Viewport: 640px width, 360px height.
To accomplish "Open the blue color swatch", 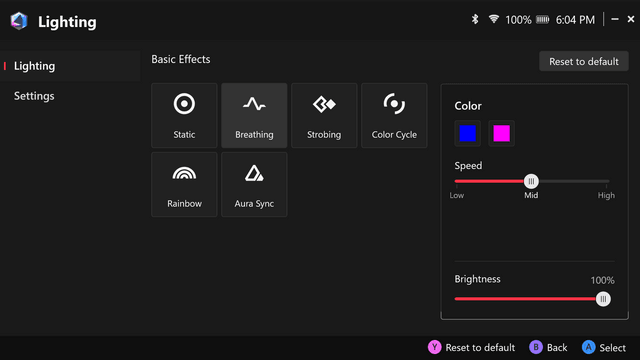I will point(468,133).
